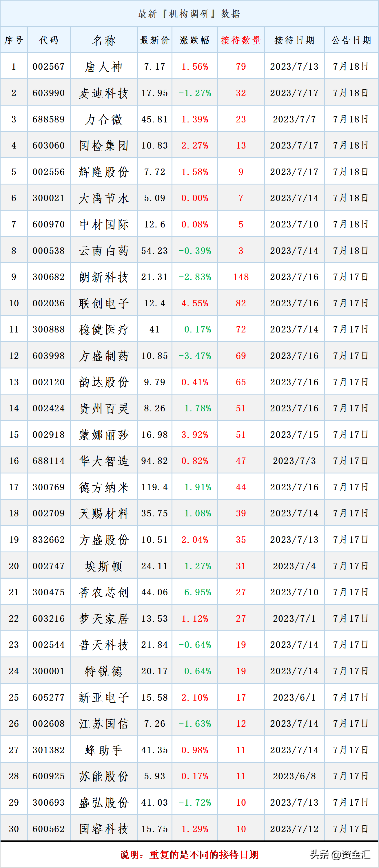Click the 公告日期 column header
The image size is (379, 868).
coord(351,40)
